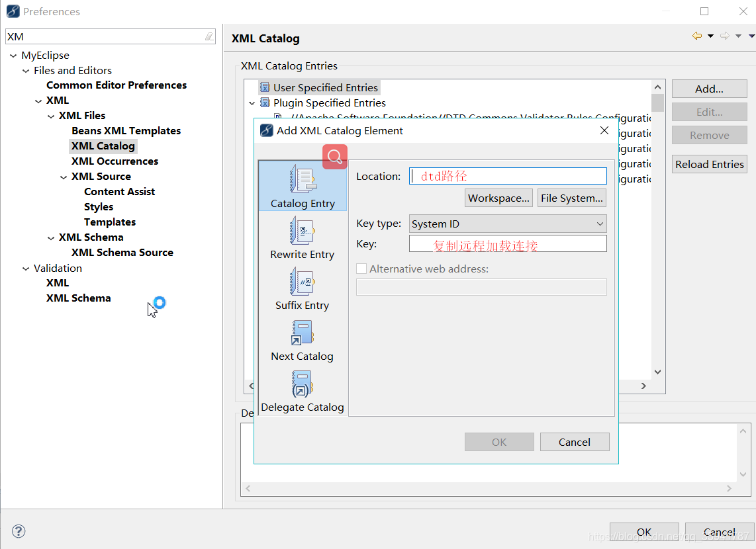756x549 pixels.
Task: Open Styles preference page
Action: click(99, 207)
